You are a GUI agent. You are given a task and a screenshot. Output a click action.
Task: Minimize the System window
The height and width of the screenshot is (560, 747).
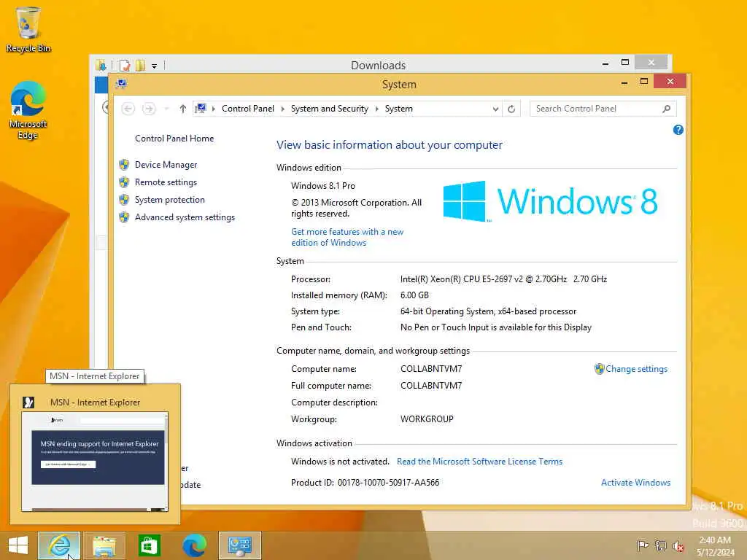[x=624, y=83]
